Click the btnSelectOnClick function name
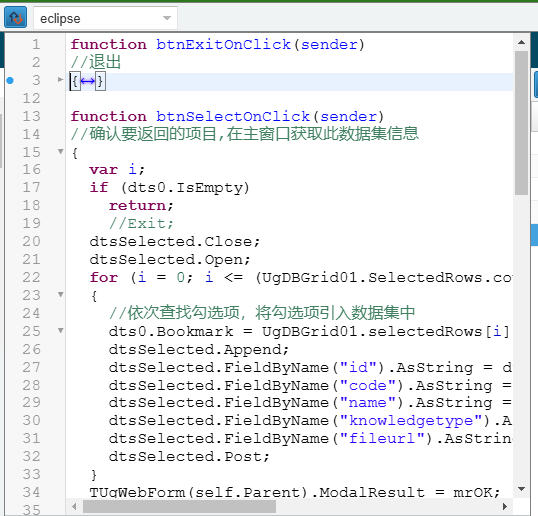The height and width of the screenshot is (516, 538). tap(233, 117)
